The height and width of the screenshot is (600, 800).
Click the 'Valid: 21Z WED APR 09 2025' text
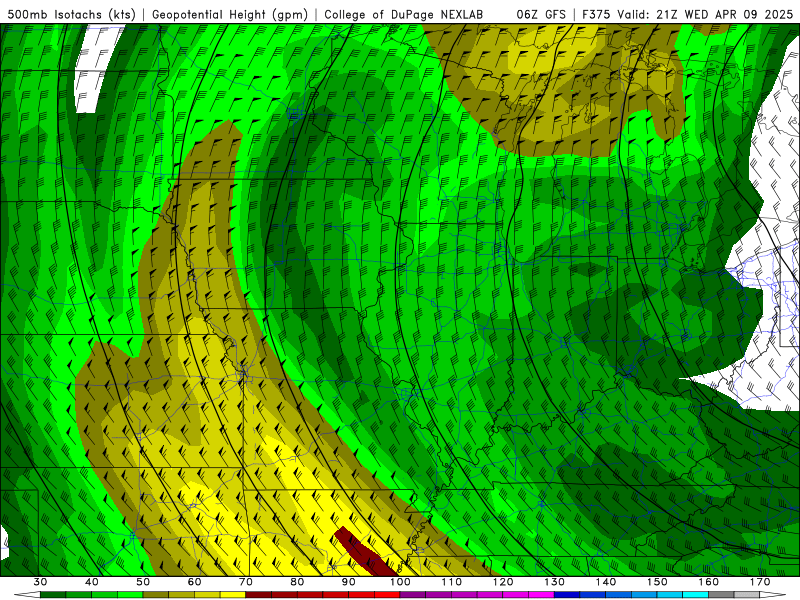[x=705, y=14]
